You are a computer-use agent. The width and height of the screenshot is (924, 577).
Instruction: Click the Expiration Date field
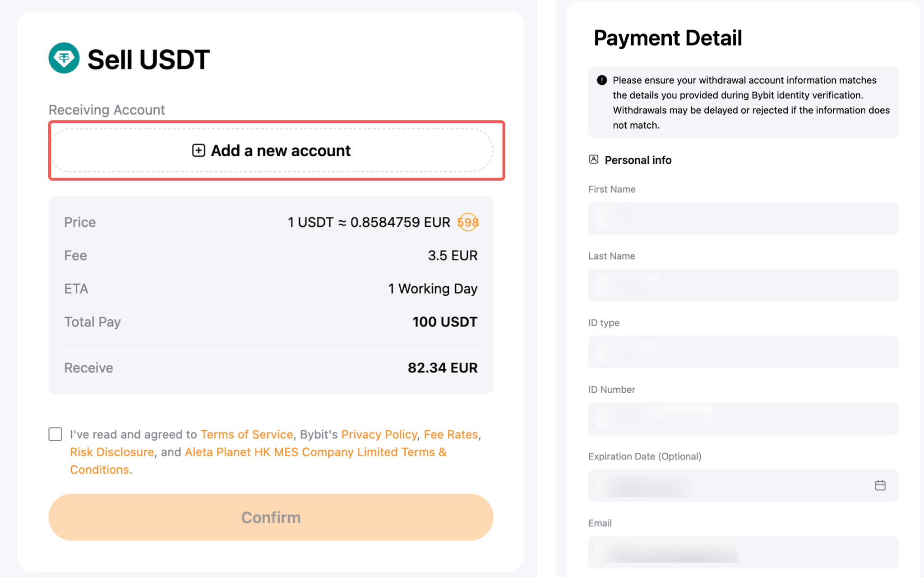pyautogui.click(x=743, y=486)
